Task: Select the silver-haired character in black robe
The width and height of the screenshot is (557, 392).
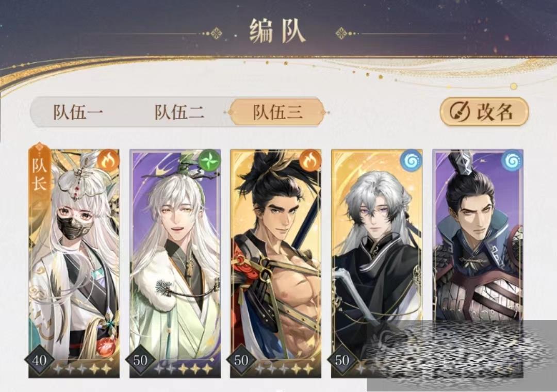Action: click(376, 264)
